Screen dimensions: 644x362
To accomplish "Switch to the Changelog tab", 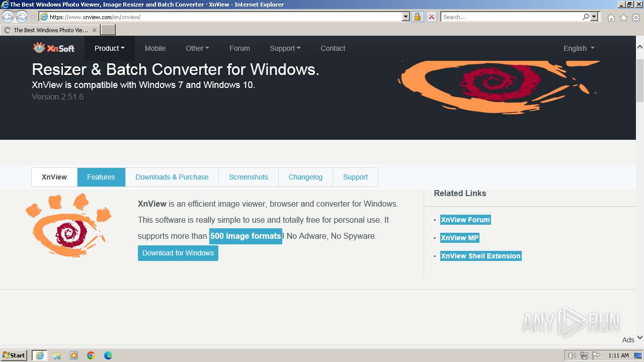I will pyautogui.click(x=305, y=177).
